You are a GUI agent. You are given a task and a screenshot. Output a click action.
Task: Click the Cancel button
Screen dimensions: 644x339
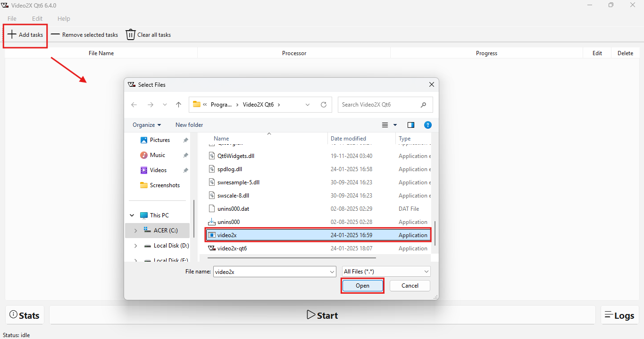tap(410, 286)
